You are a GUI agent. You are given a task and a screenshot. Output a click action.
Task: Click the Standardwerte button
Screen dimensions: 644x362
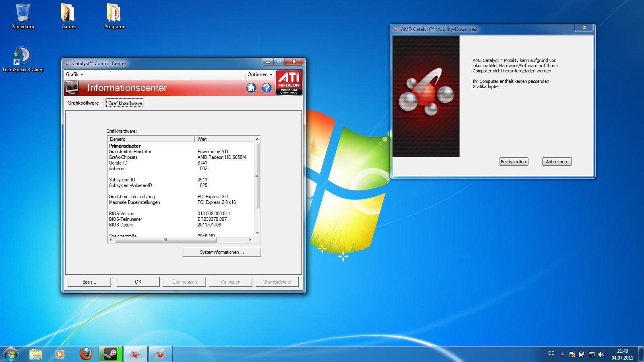277,282
